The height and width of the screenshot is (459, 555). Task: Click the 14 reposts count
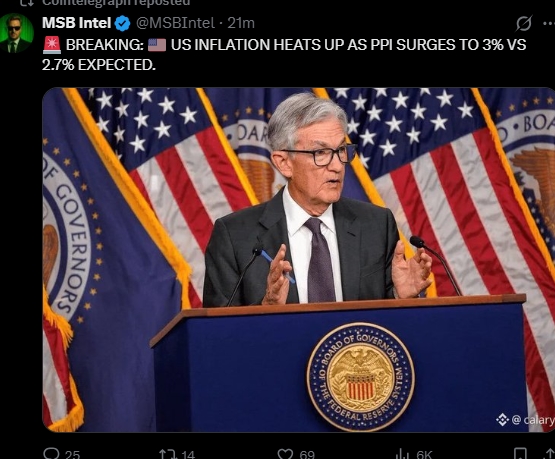(x=188, y=454)
